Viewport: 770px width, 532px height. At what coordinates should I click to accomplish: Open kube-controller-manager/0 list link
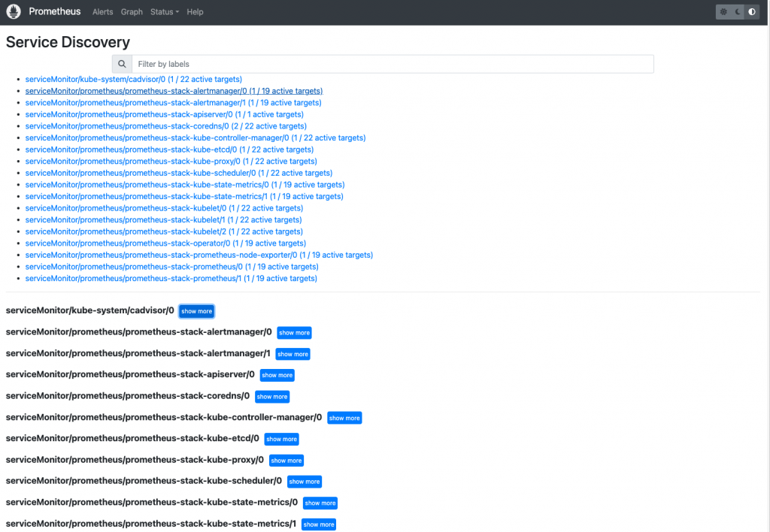tap(196, 138)
